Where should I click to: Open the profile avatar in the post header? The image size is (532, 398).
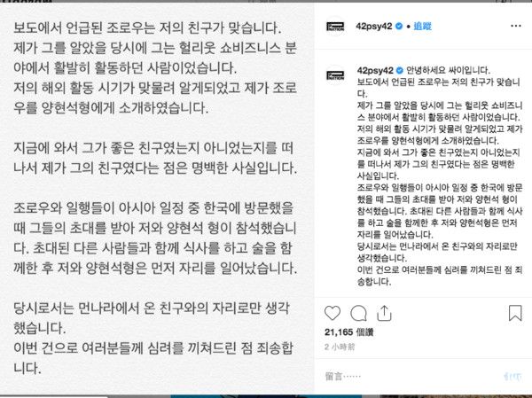click(335, 26)
